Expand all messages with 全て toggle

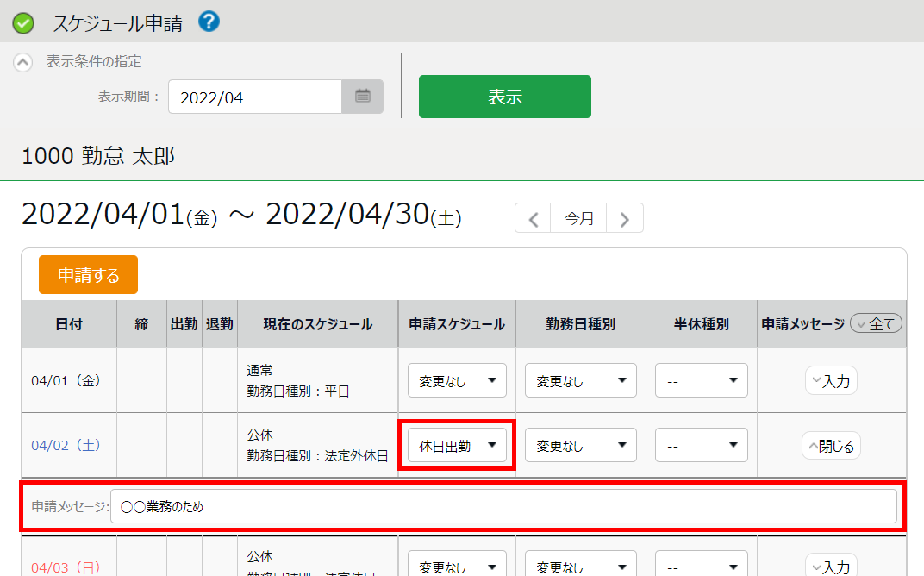coord(876,324)
